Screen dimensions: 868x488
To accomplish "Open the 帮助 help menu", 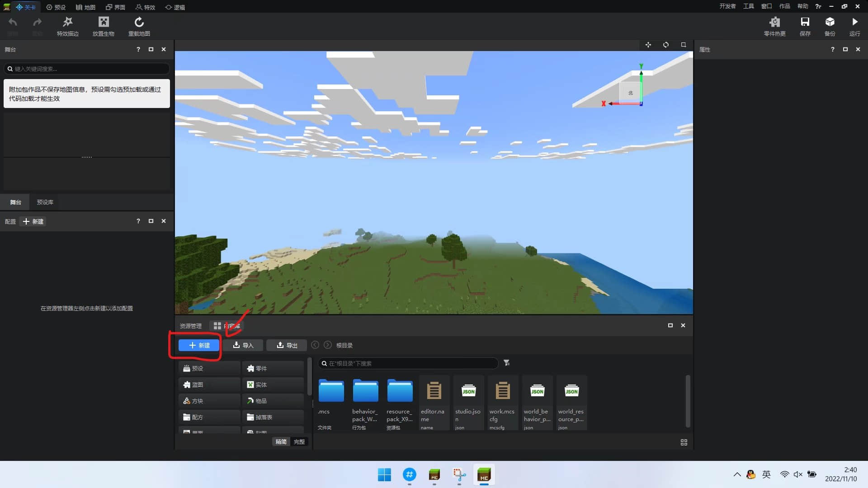I will coord(803,6).
